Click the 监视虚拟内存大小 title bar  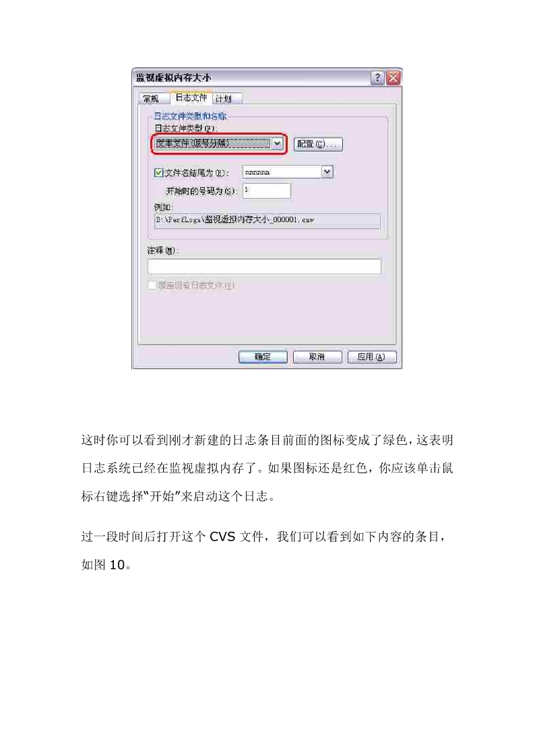tap(251, 77)
